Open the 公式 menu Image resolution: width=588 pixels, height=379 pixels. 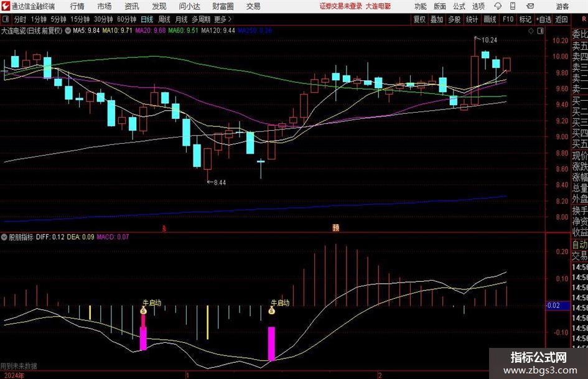(459, 6)
